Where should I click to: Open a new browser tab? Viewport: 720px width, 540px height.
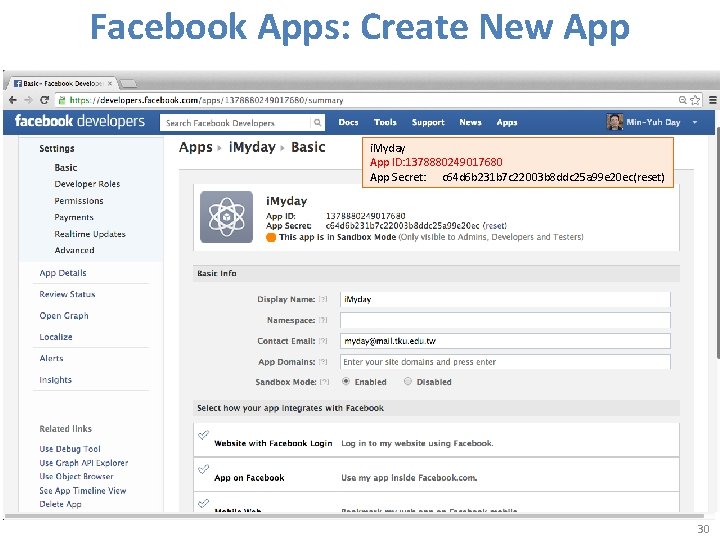point(128,84)
